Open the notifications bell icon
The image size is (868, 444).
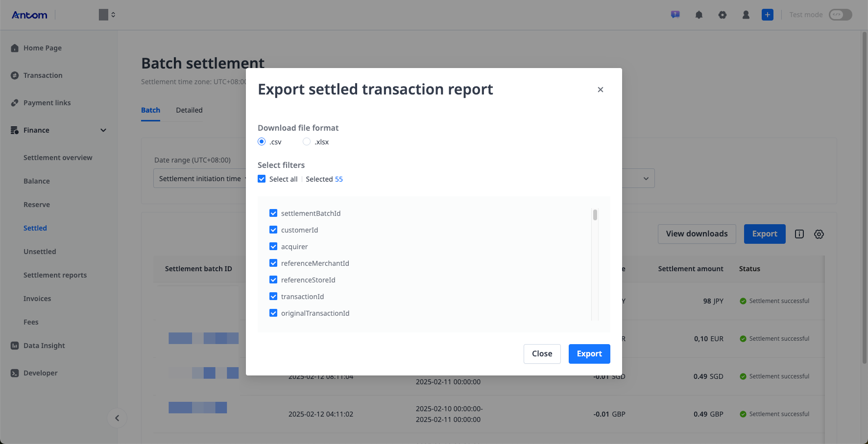[x=699, y=15]
